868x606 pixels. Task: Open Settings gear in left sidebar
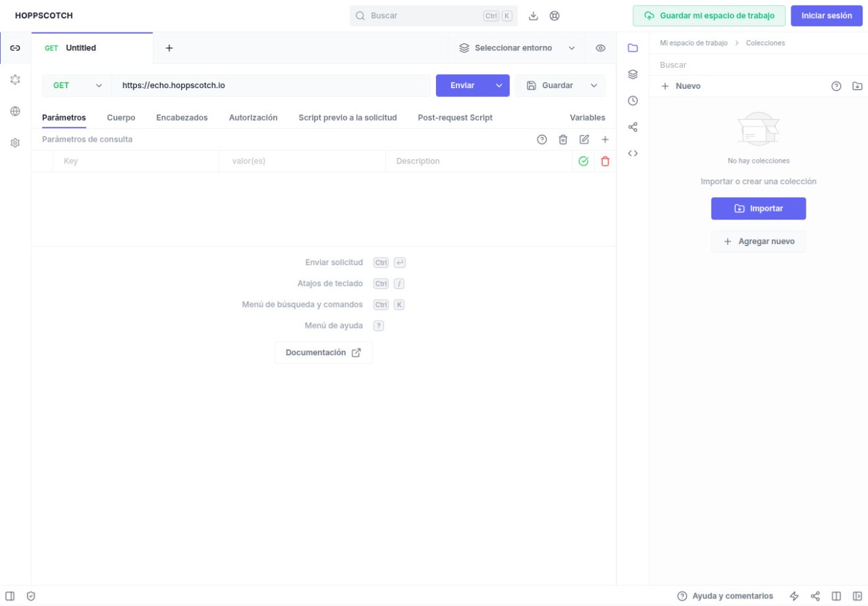coord(15,143)
